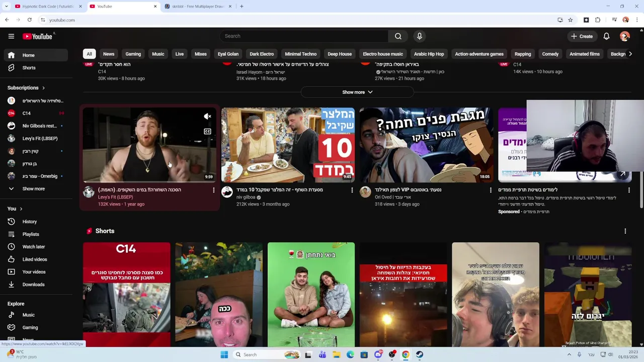Open Your videos in the sidebar

[35, 272]
